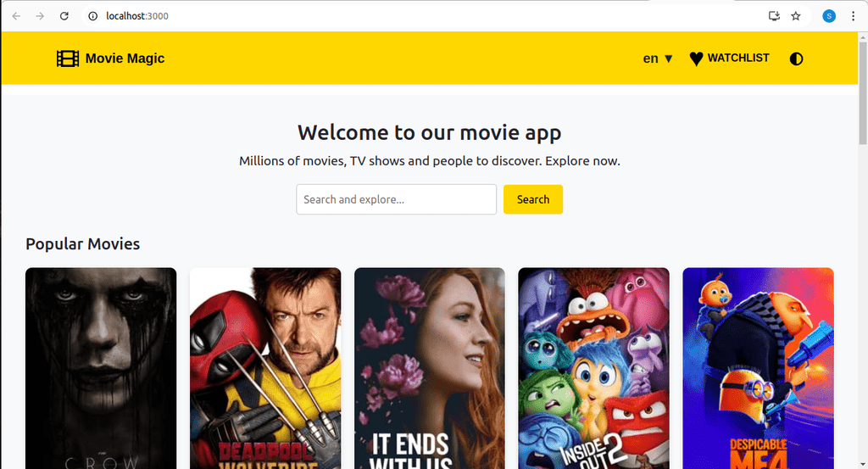Focus the Search and explore field
This screenshot has width=868, height=469.
point(397,199)
